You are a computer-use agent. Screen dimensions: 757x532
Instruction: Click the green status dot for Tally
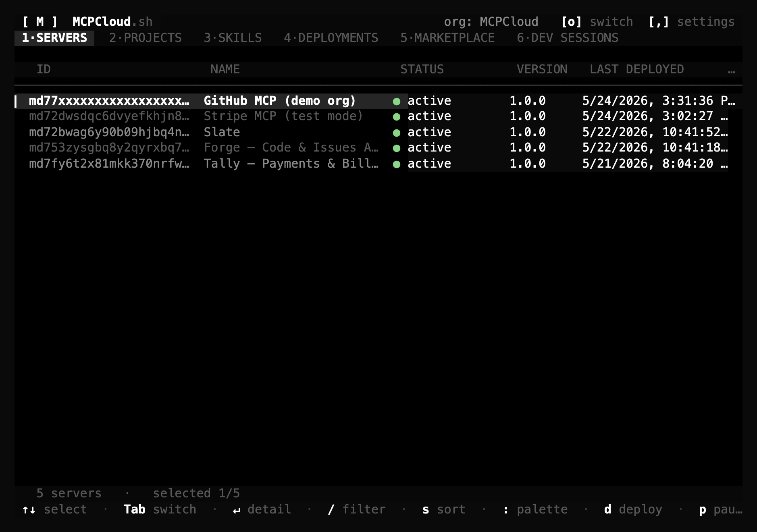(397, 164)
